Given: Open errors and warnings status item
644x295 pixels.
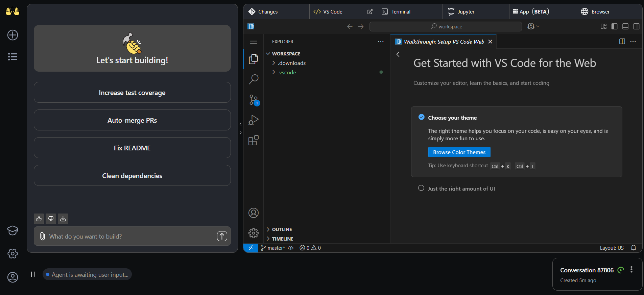Looking at the screenshot, I should pyautogui.click(x=310, y=248).
